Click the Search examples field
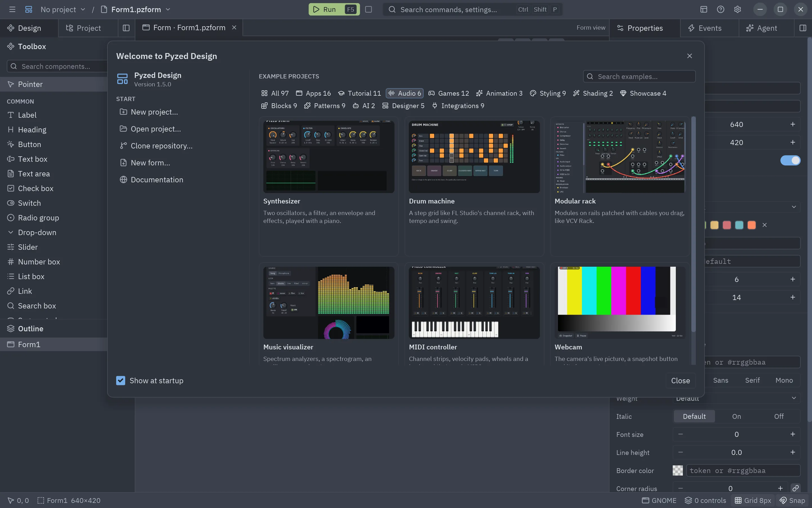The height and width of the screenshot is (508, 812). pyautogui.click(x=639, y=76)
